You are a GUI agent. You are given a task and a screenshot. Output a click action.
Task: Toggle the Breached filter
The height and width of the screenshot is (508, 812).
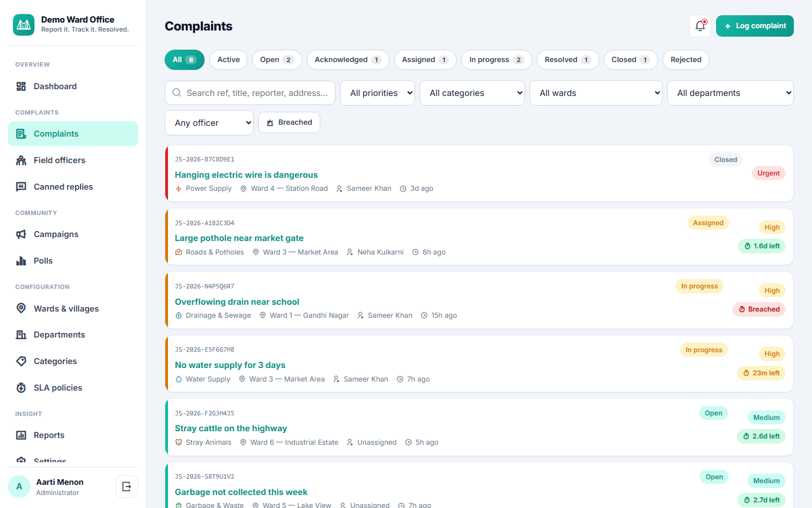coord(289,122)
